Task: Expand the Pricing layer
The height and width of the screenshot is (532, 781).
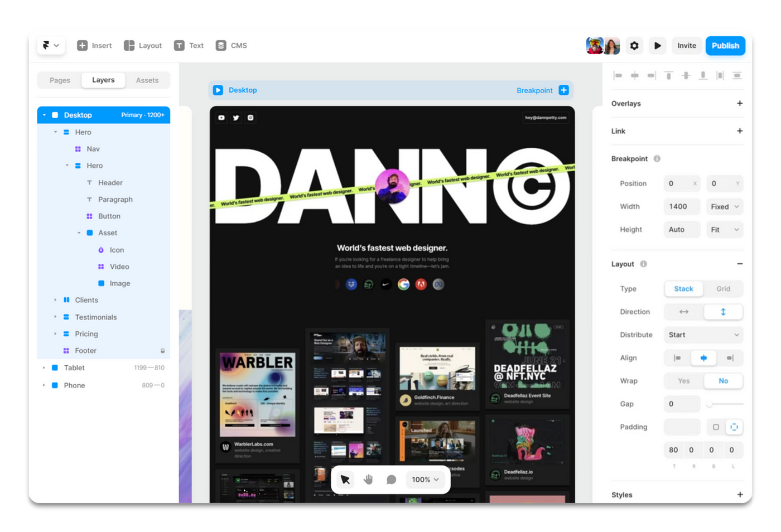Action: tap(55, 333)
